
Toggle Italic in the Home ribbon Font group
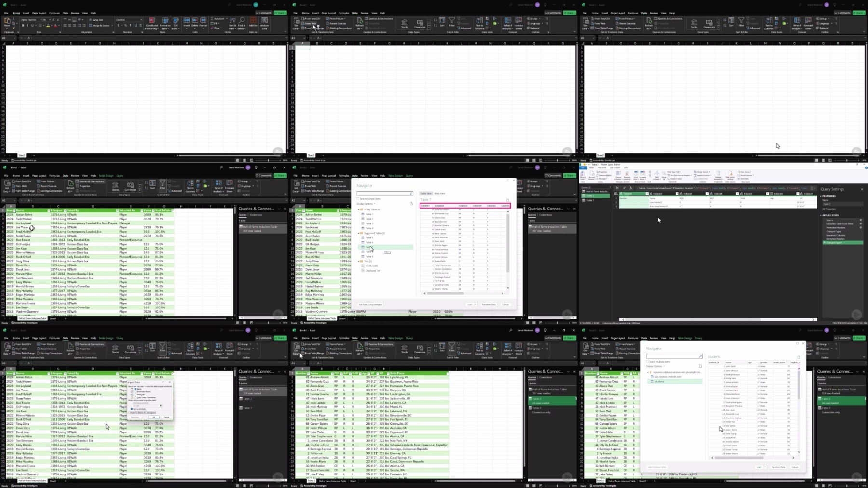27,26
